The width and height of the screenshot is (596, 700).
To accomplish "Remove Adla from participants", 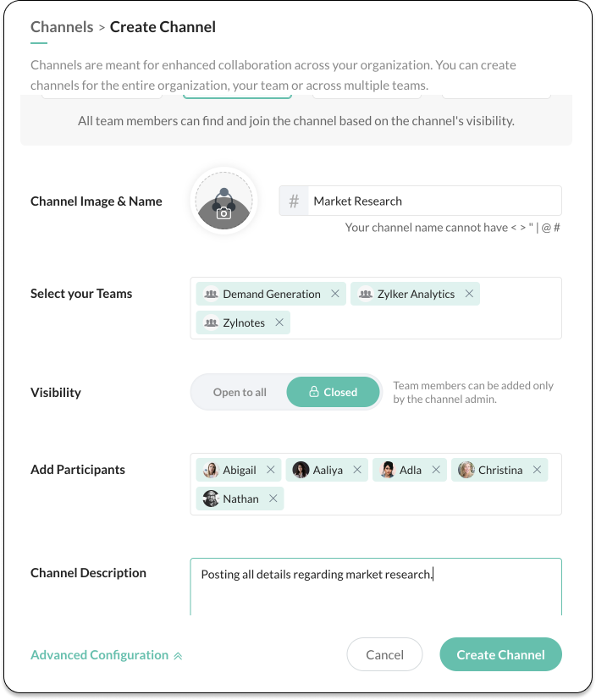I will click(x=436, y=470).
